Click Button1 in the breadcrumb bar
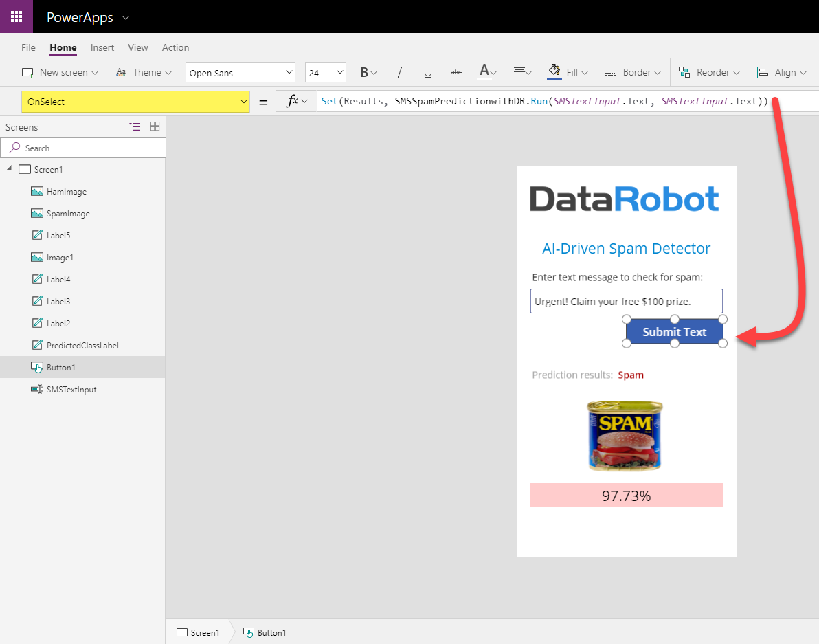 coord(265,632)
